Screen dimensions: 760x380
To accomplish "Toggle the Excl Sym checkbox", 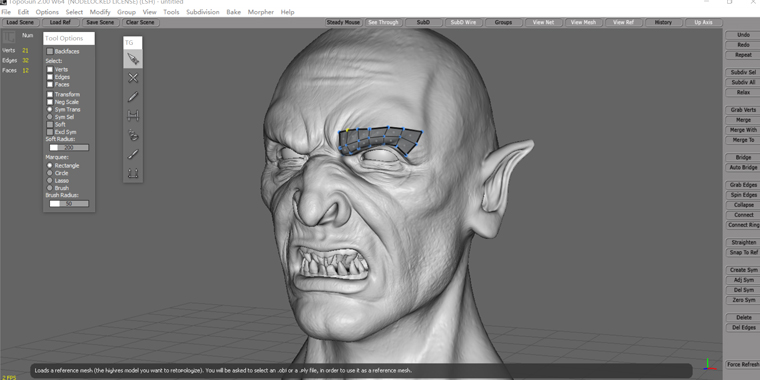I will (50, 132).
